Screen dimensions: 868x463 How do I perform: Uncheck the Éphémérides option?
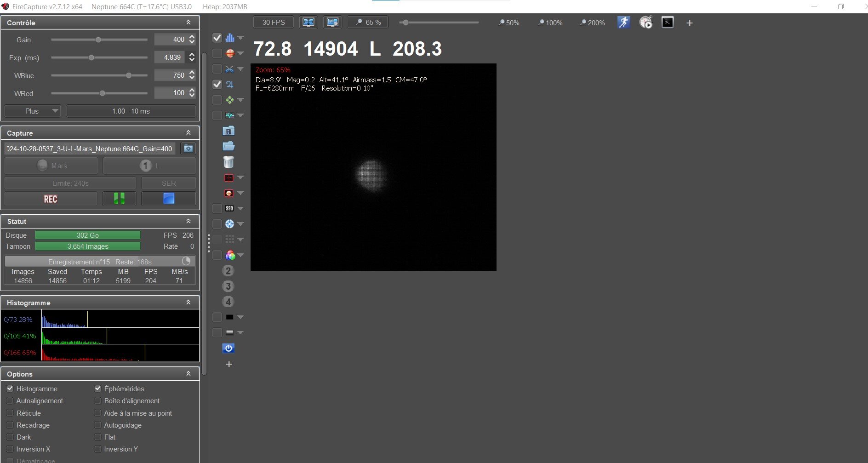[x=97, y=389]
